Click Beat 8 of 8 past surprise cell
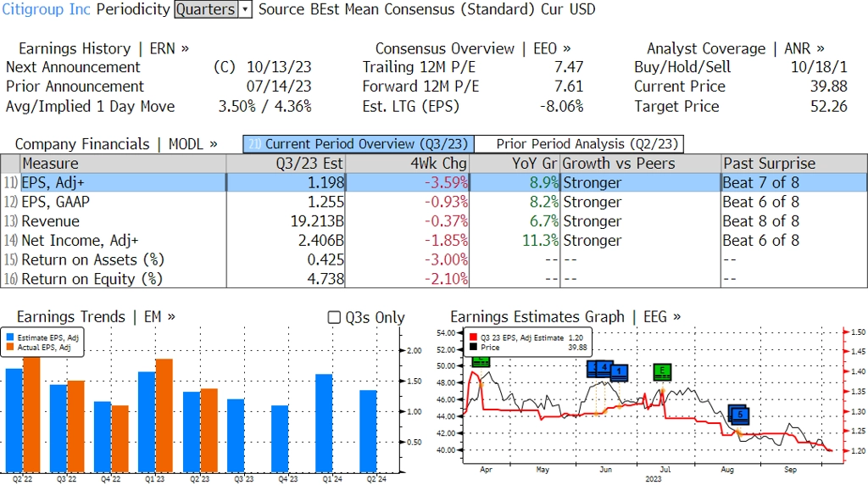 tap(760, 221)
